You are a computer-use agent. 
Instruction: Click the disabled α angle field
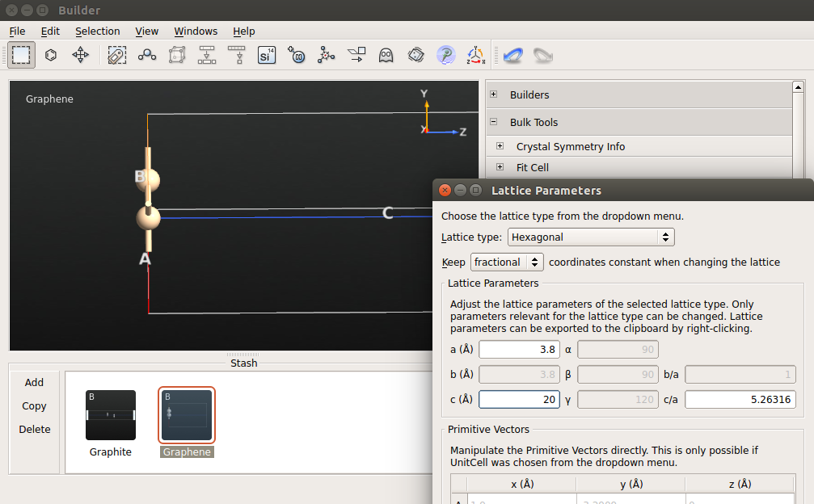pyautogui.click(x=618, y=350)
